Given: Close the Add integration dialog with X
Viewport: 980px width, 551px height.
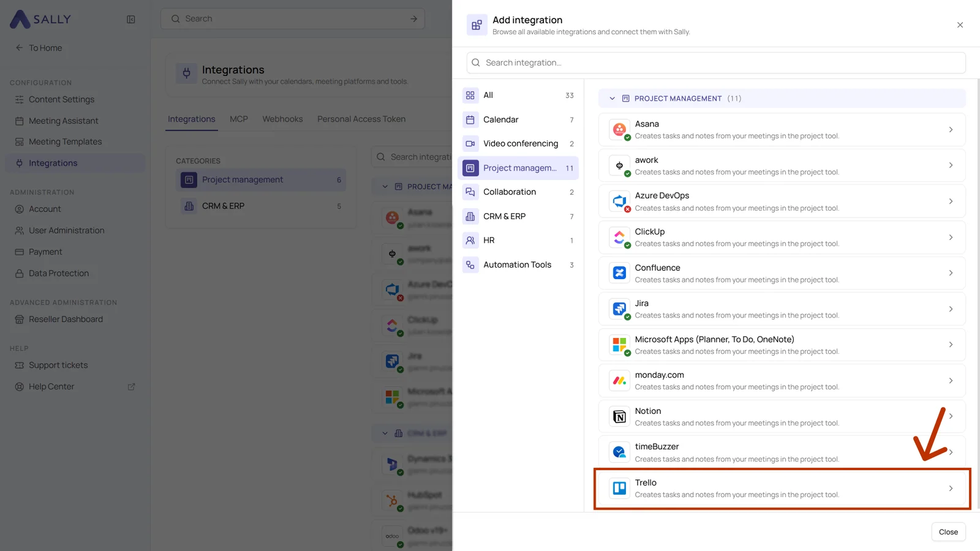Looking at the screenshot, I should point(960,25).
